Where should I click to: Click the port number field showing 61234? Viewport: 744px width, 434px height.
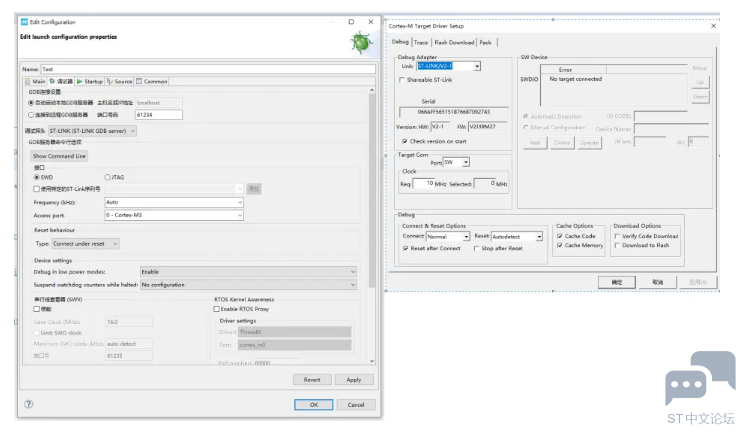pyautogui.click(x=158, y=115)
